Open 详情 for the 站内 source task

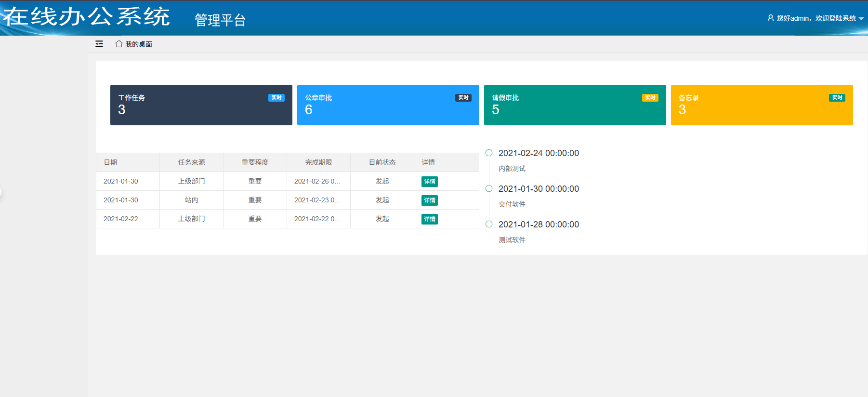[x=429, y=200]
